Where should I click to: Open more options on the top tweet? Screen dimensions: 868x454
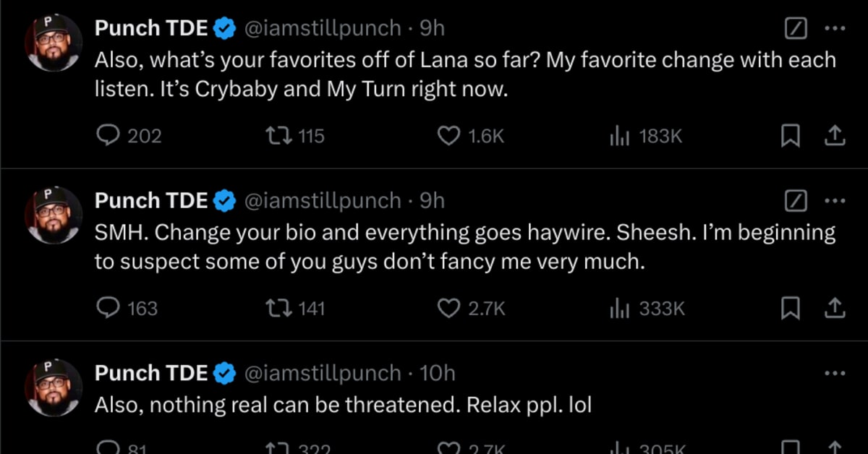[x=835, y=28]
